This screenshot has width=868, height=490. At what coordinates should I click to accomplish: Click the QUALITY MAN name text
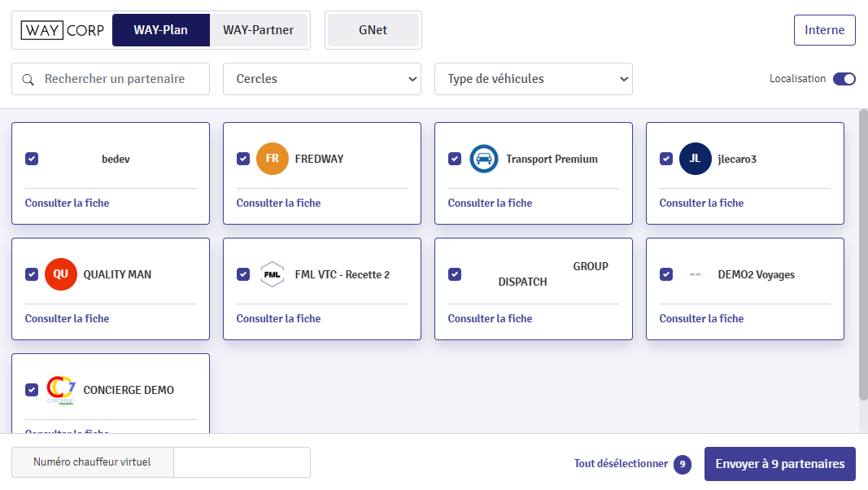117,274
